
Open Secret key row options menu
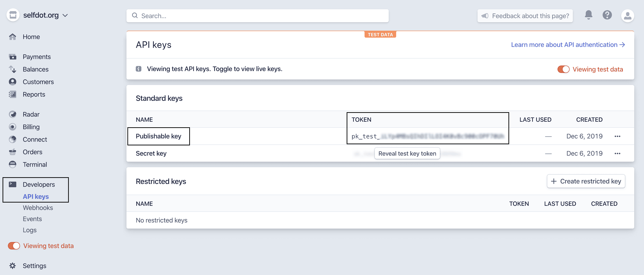point(617,153)
